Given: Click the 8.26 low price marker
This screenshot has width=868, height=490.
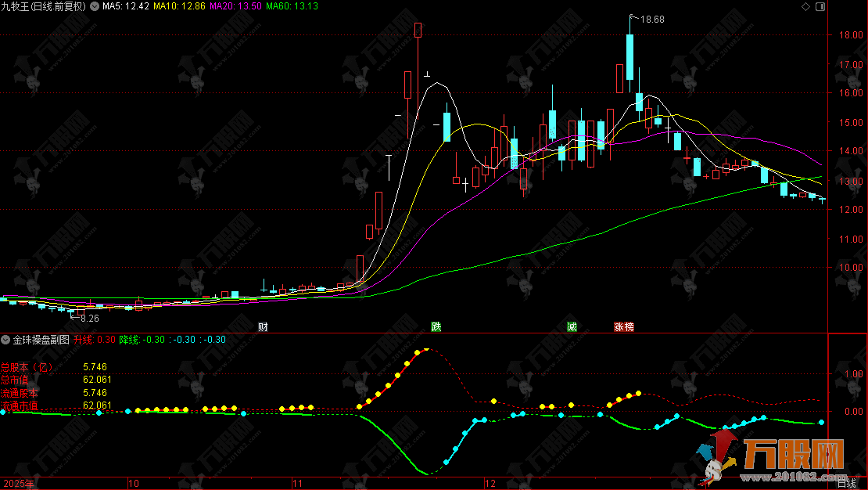Looking at the screenshot, I should [x=90, y=319].
